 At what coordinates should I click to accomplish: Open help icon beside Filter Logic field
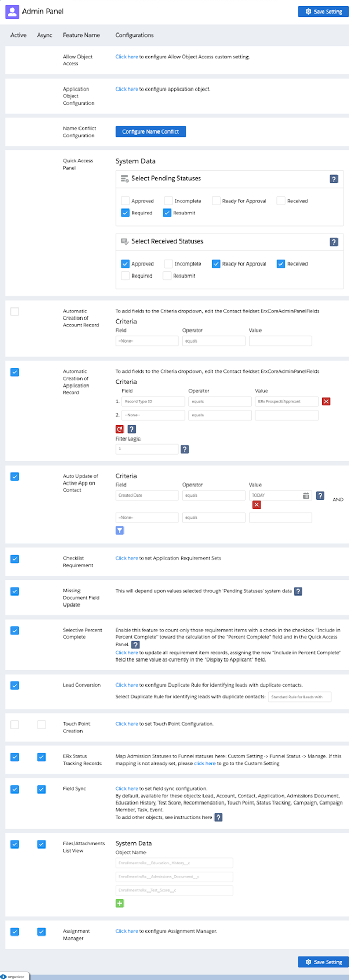(184, 449)
